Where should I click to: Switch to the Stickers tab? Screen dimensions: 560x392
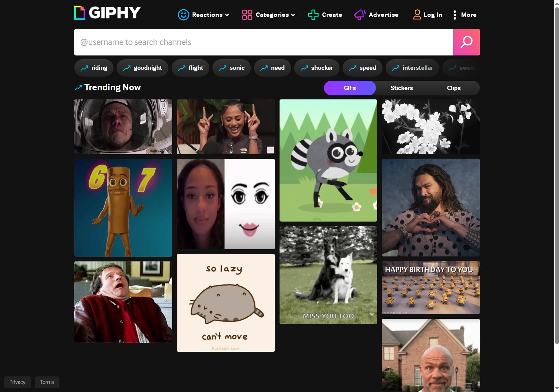tap(402, 88)
